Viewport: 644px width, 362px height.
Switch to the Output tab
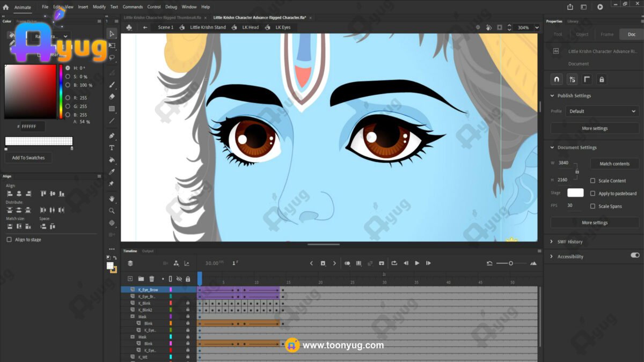[x=148, y=251]
